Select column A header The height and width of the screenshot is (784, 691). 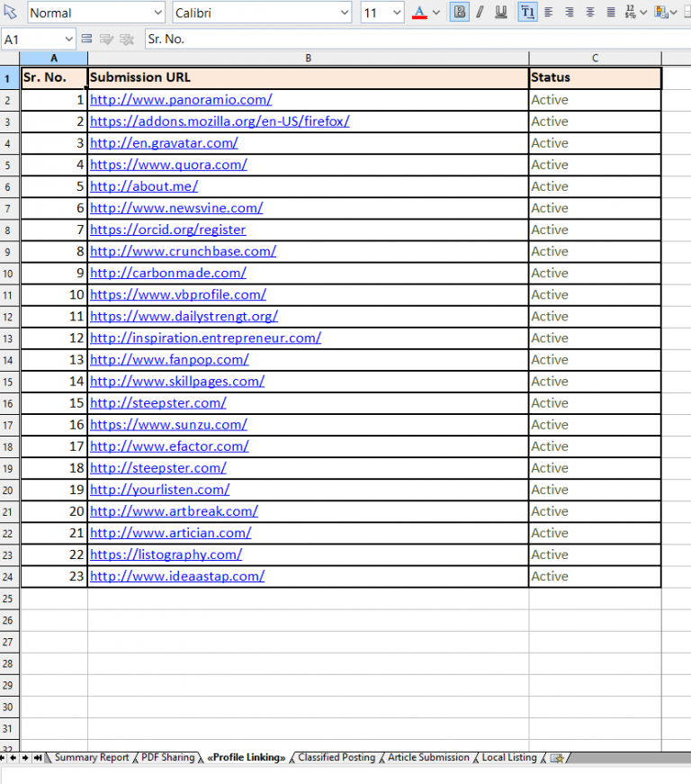pyautogui.click(x=54, y=58)
